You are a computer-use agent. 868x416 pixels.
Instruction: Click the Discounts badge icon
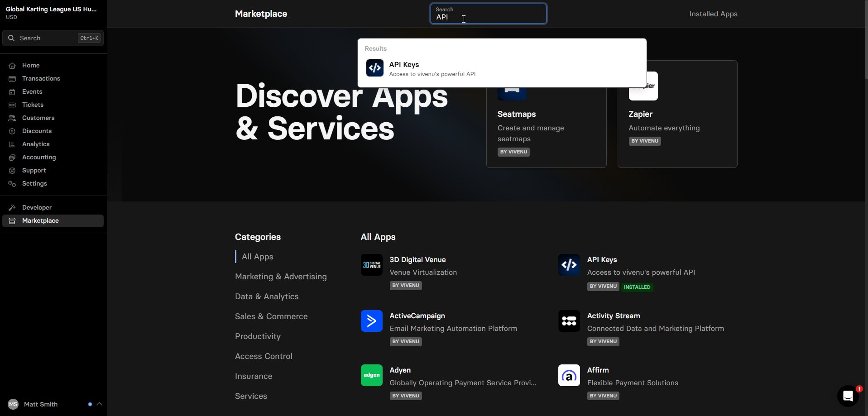[x=12, y=131]
